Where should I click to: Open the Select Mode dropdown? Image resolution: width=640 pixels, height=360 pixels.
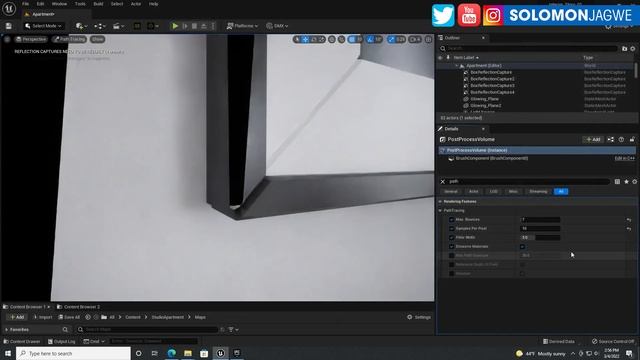(x=43, y=26)
